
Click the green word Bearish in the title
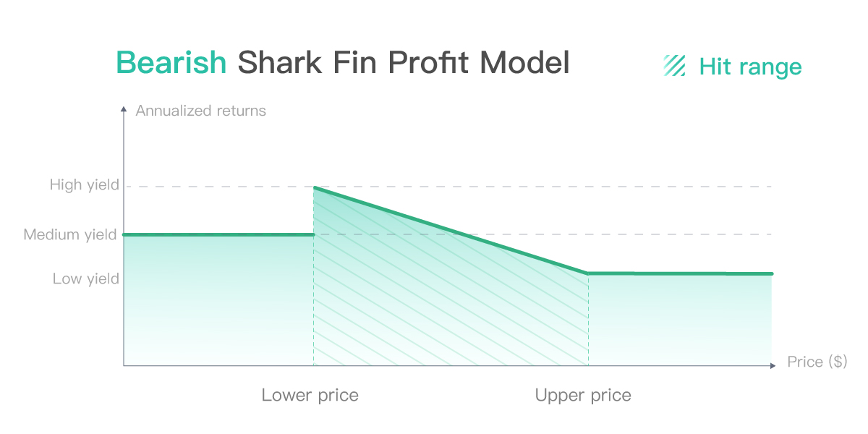pyautogui.click(x=171, y=63)
